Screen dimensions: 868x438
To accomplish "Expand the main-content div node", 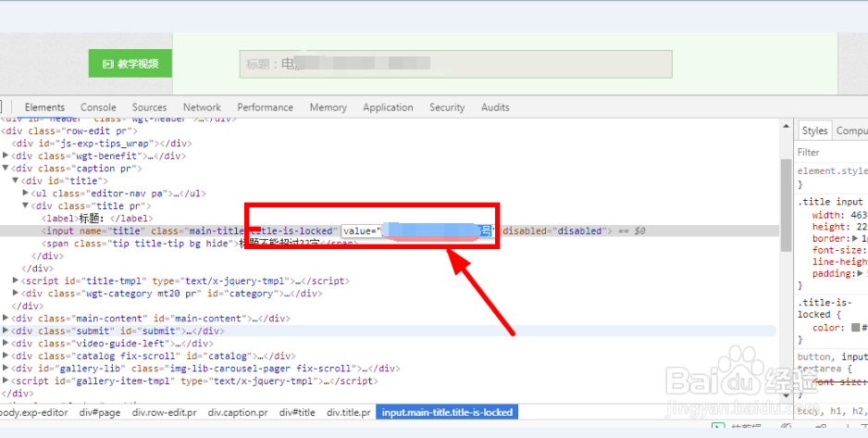I will (6, 319).
